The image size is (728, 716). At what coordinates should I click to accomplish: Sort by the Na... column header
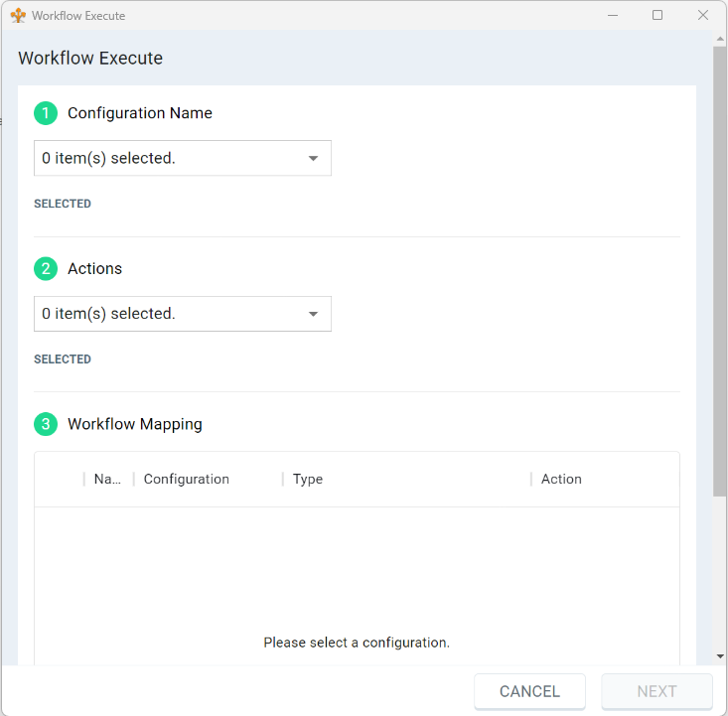pyautogui.click(x=106, y=480)
